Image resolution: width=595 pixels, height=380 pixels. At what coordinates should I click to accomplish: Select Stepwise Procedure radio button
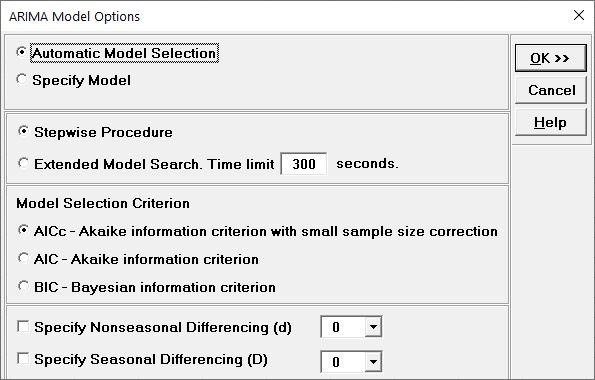pyautogui.click(x=24, y=132)
